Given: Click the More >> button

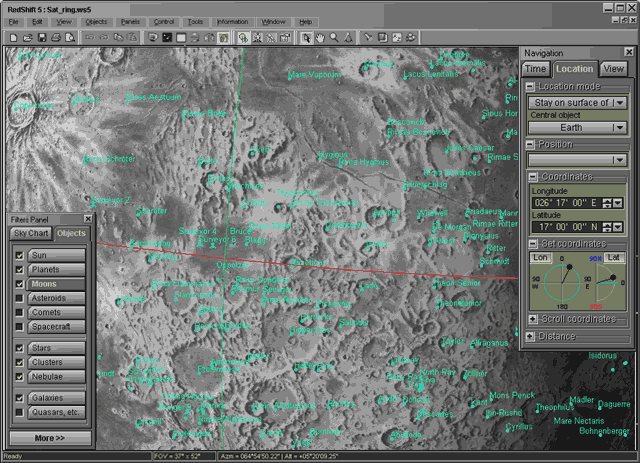Looking at the screenshot, I should (49, 438).
